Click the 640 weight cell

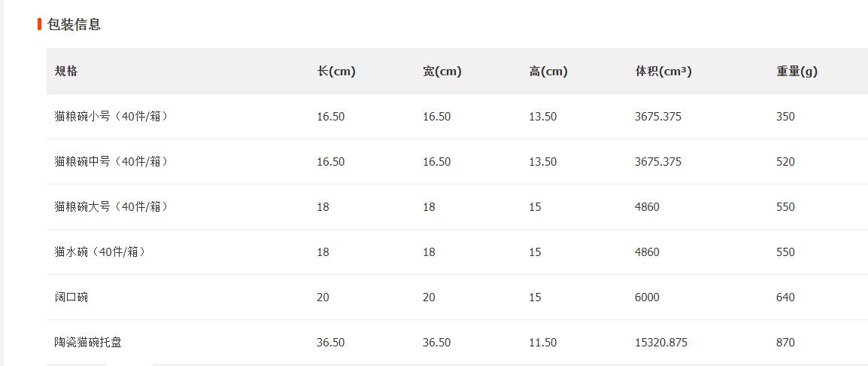(x=785, y=297)
